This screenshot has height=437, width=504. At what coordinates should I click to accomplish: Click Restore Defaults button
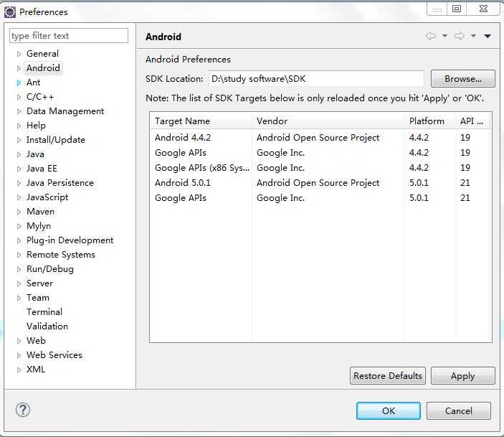click(x=388, y=375)
